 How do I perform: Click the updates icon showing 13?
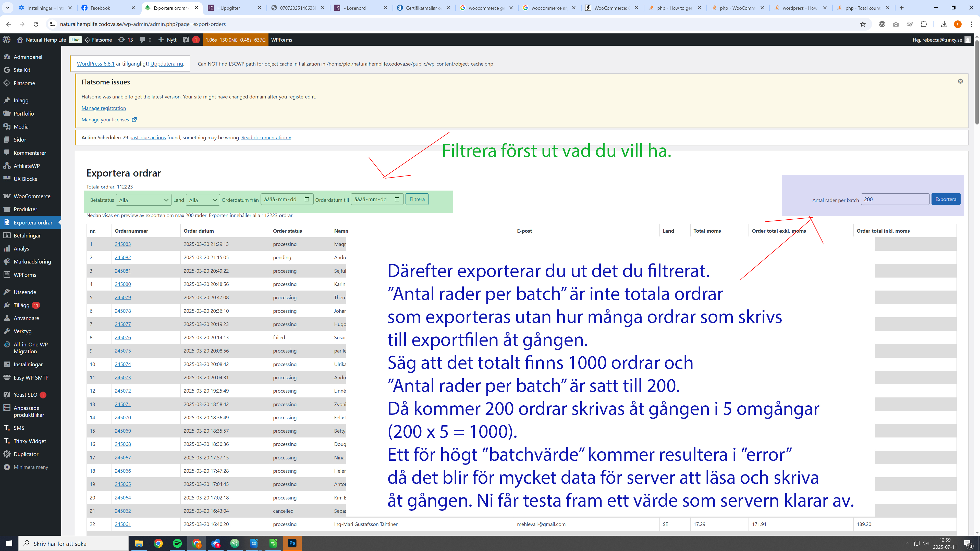pos(126,40)
